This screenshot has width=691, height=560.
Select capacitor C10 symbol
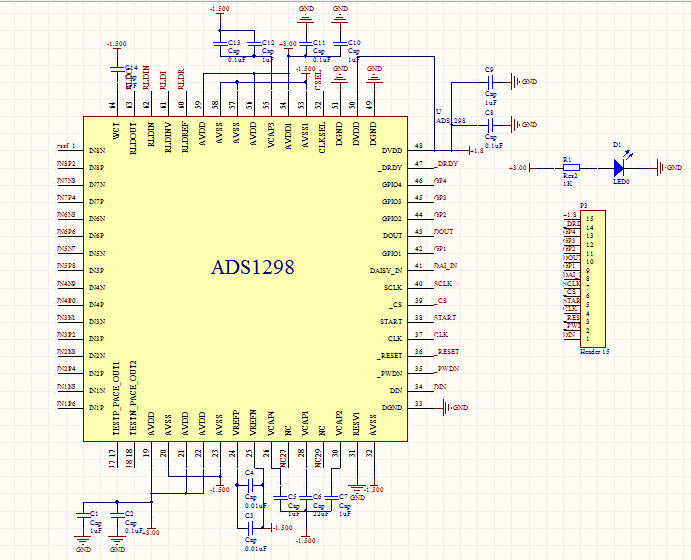click(x=340, y=44)
